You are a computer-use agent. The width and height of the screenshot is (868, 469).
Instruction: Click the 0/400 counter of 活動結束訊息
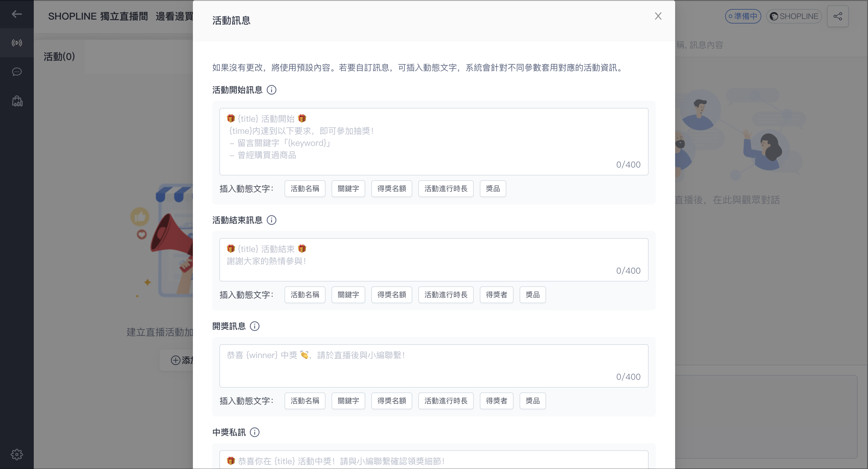tap(628, 271)
